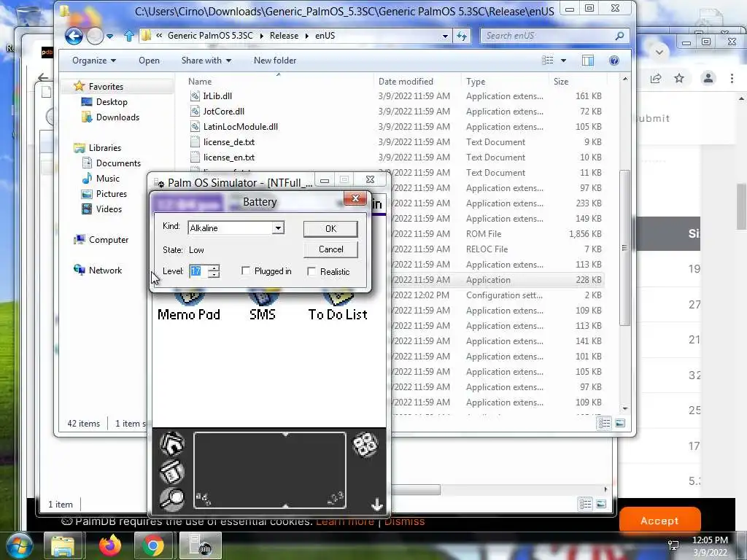Open the Windows Start button
Viewport: 747px width, 560px height.
click(x=20, y=545)
